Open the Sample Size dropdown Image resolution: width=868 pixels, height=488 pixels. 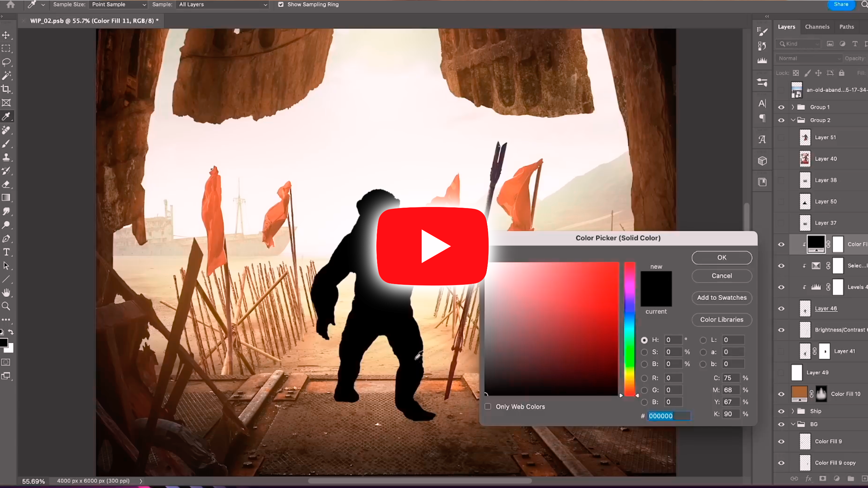[118, 4]
